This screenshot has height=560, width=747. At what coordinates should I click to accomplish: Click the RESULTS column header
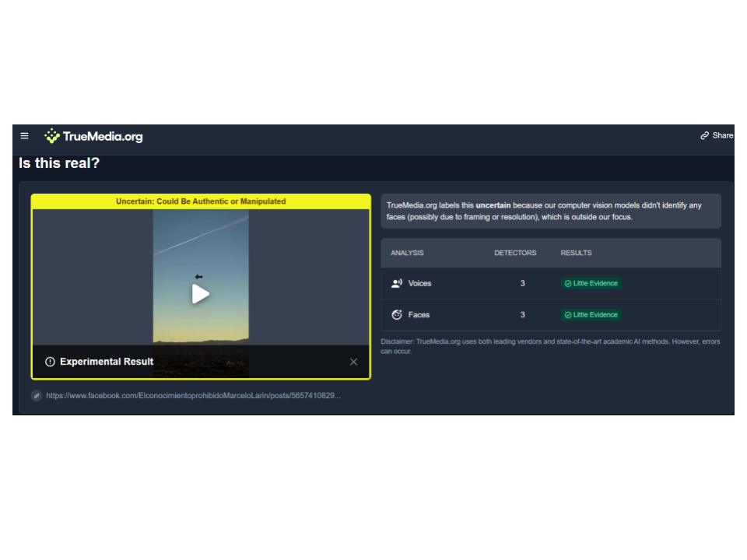[576, 254]
